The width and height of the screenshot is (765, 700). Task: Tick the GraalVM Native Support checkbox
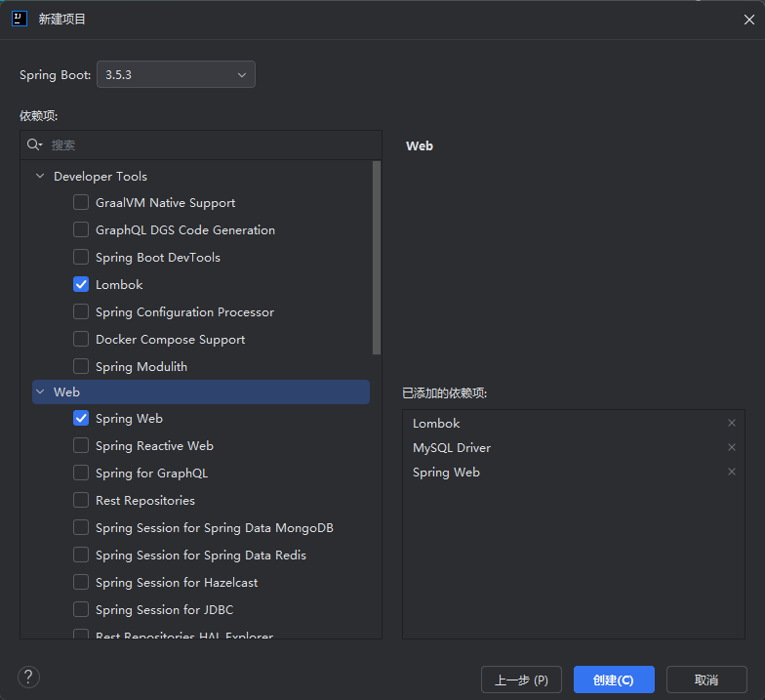point(81,203)
